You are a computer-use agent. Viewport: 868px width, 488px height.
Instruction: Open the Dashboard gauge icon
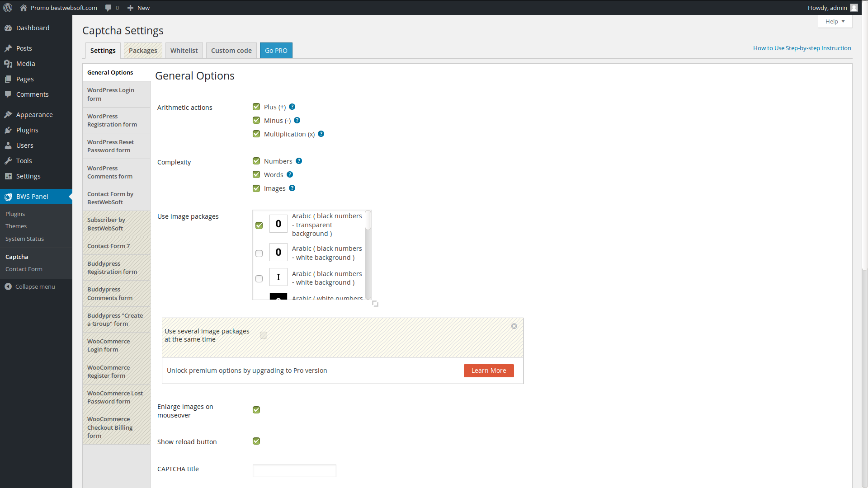[8, 28]
